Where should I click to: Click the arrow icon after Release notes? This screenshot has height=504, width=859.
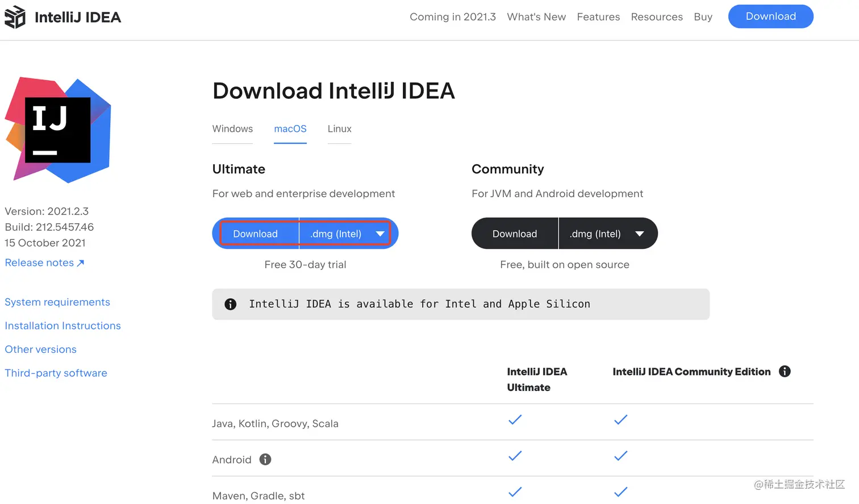[81, 263]
